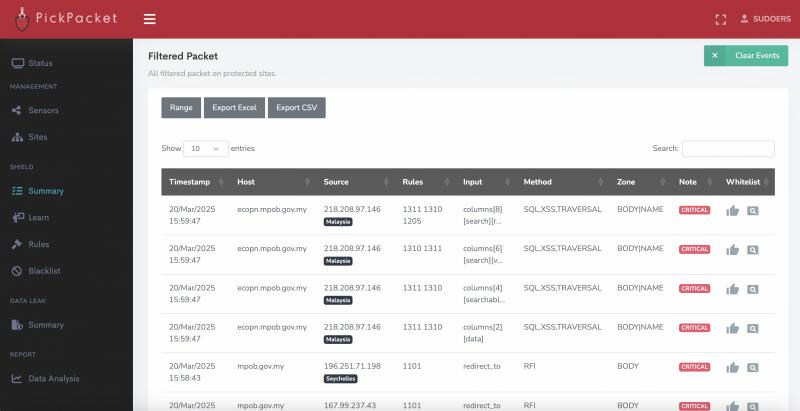Open the SUDOERS user menu
The height and width of the screenshot is (411, 800).
[x=765, y=19]
